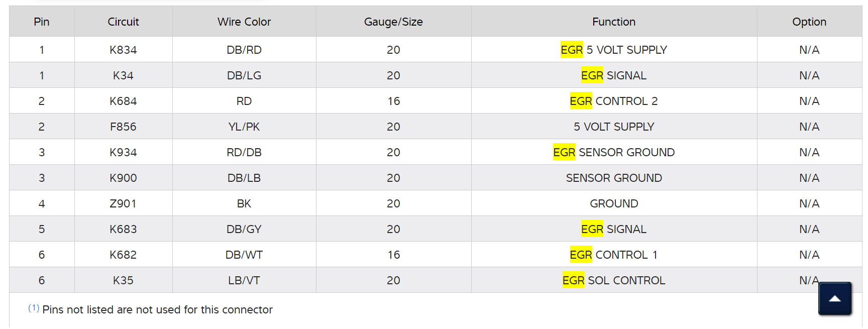The width and height of the screenshot is (868, 329).
Task: Select the Z901 circuit cell
Action: pyautogui.click(x=123, y=203)
